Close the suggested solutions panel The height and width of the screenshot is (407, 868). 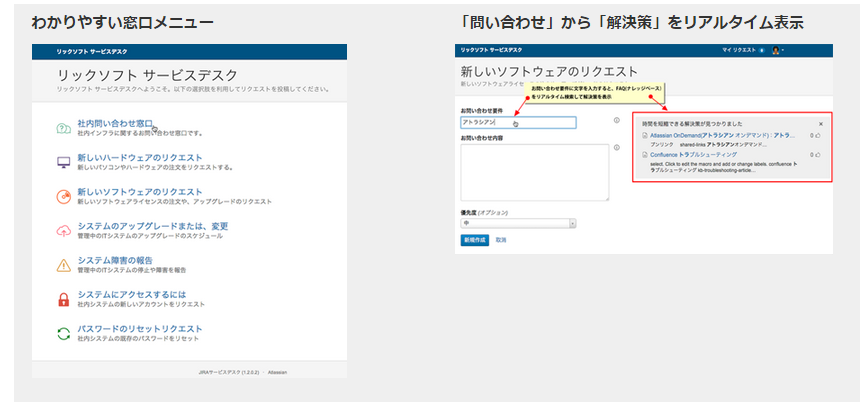[x=821, y=123]
